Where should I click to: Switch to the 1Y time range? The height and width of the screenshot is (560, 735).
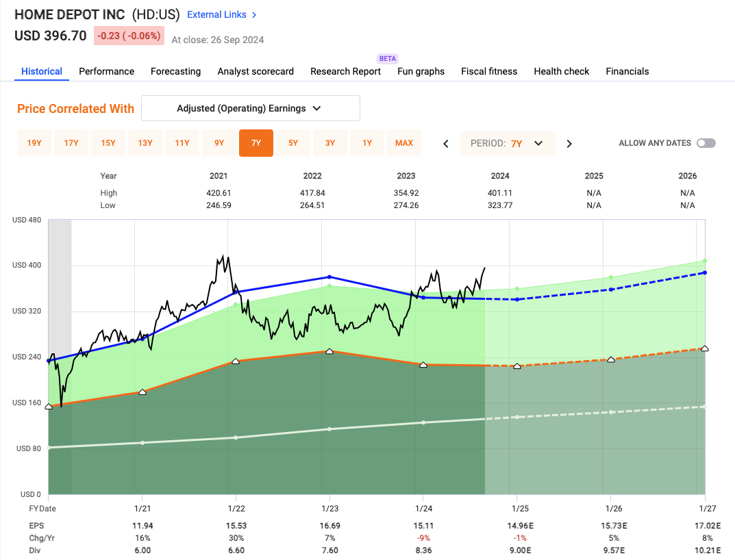coord(367,143)
